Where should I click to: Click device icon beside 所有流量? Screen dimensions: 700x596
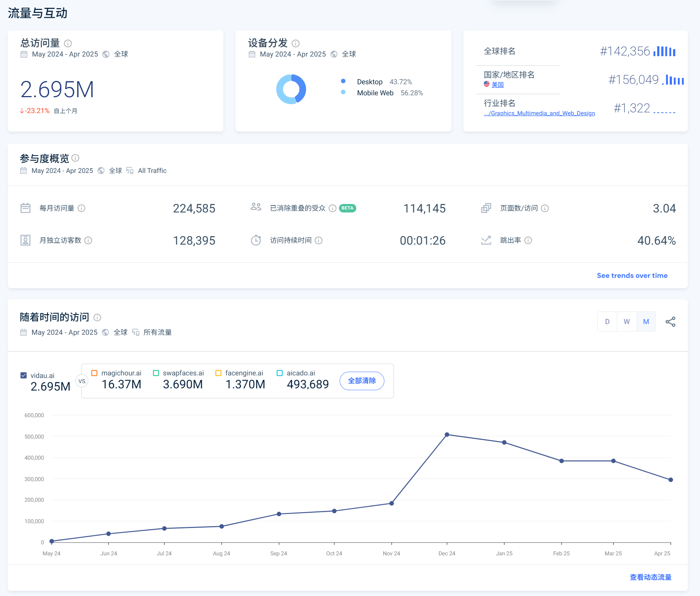(135, 332)
